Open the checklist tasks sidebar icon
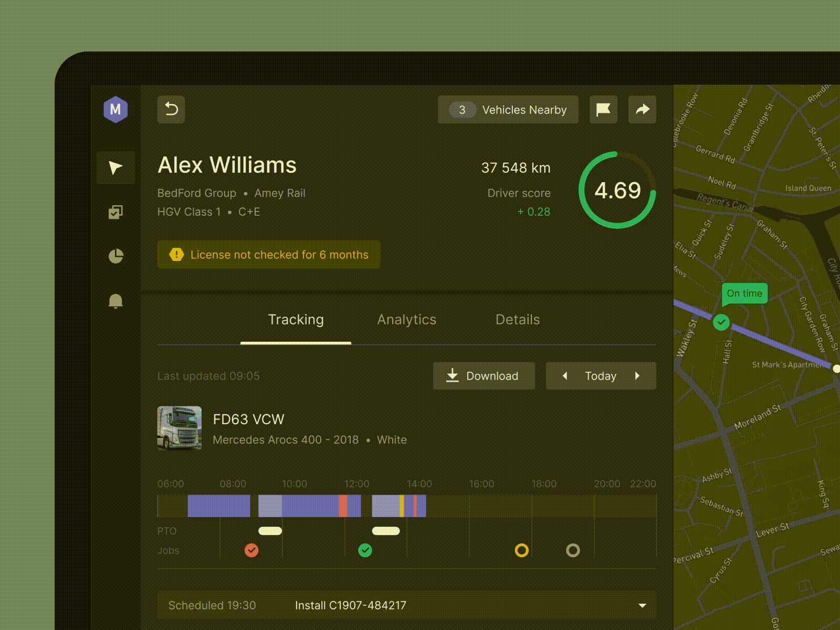The image size is (840, 630). (115, 212)
